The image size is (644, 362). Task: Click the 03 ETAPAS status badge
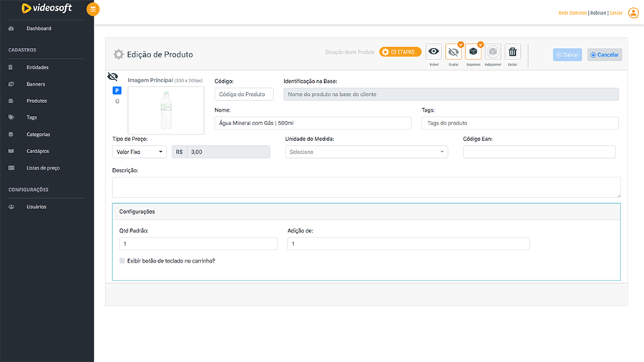400,52
